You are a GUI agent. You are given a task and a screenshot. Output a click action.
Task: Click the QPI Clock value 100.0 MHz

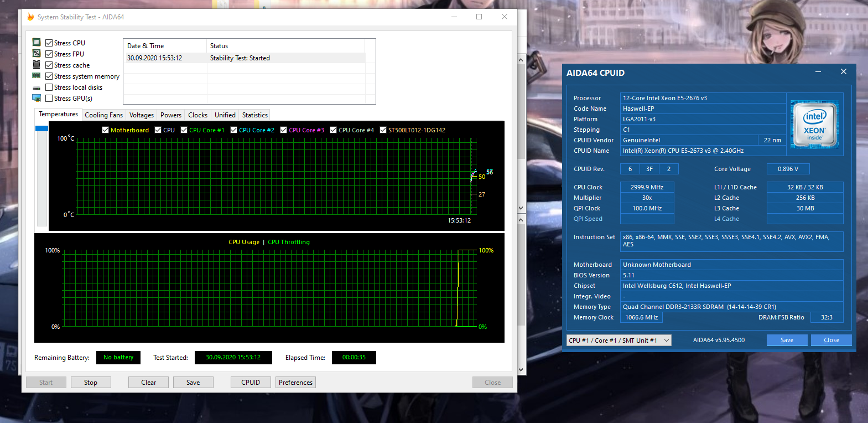[647, 208]
